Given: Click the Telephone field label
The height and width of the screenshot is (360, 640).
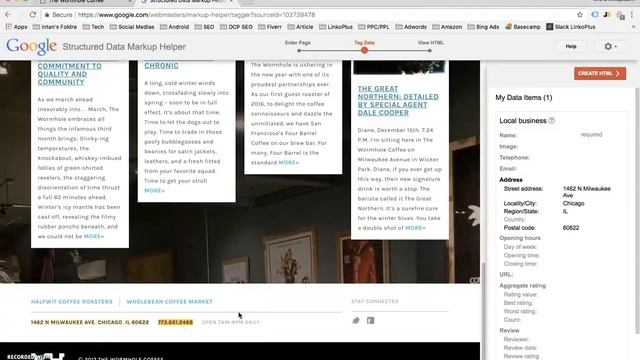Looking at the screenshot, I should tap(514, 158).
